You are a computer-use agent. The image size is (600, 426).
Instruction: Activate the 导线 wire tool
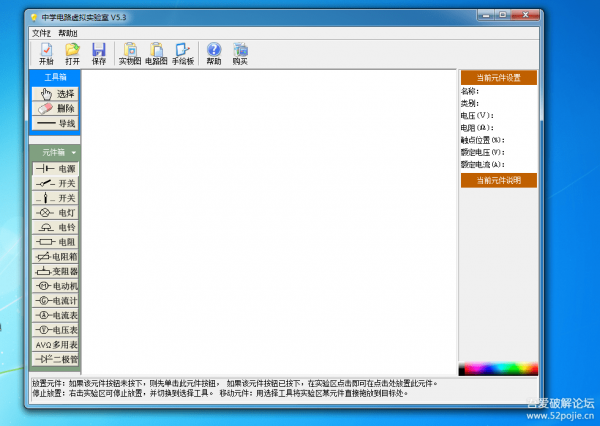(55, 123)
